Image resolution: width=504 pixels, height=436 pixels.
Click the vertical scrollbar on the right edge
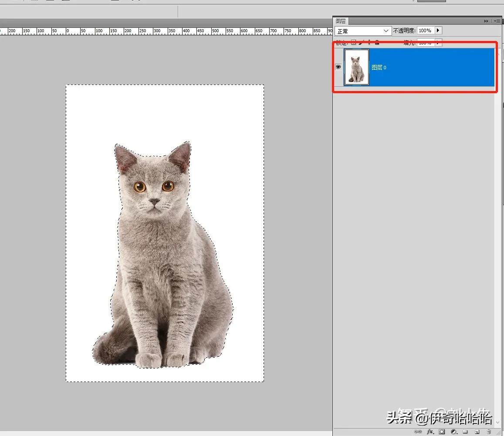point(501,218)
